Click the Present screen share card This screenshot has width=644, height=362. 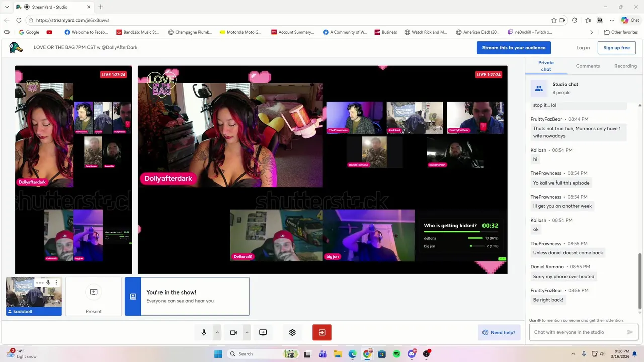point(94,296)
